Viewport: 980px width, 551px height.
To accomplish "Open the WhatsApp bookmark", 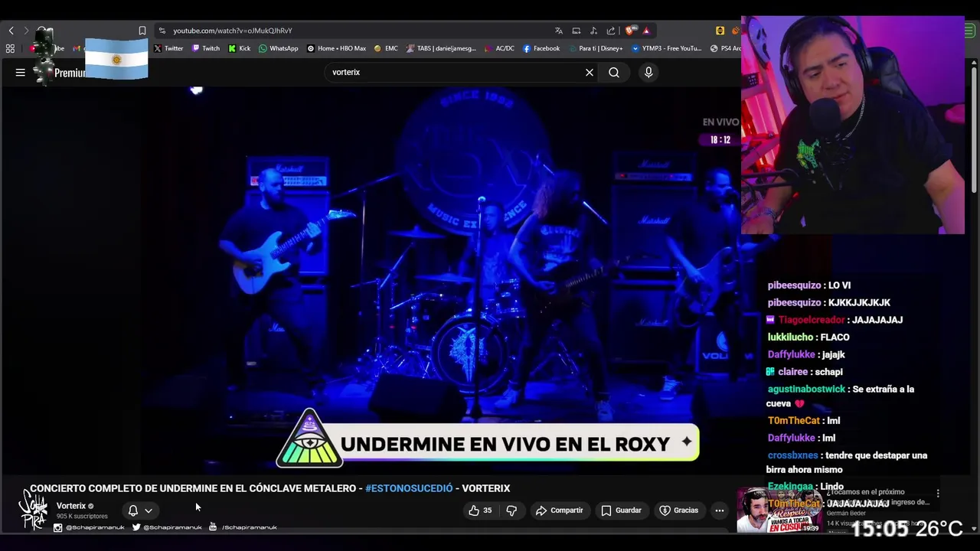I will click(x=279, y=48).
